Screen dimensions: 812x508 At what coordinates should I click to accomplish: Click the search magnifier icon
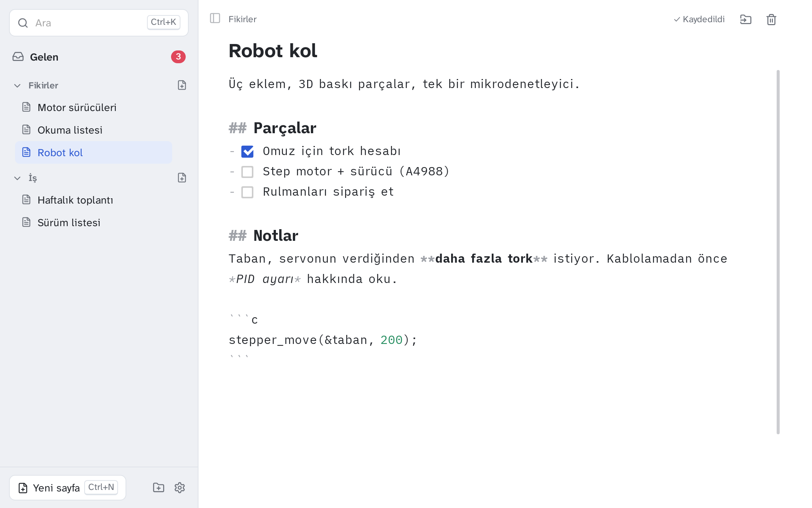pyautogui.click(x=23, y=23)
